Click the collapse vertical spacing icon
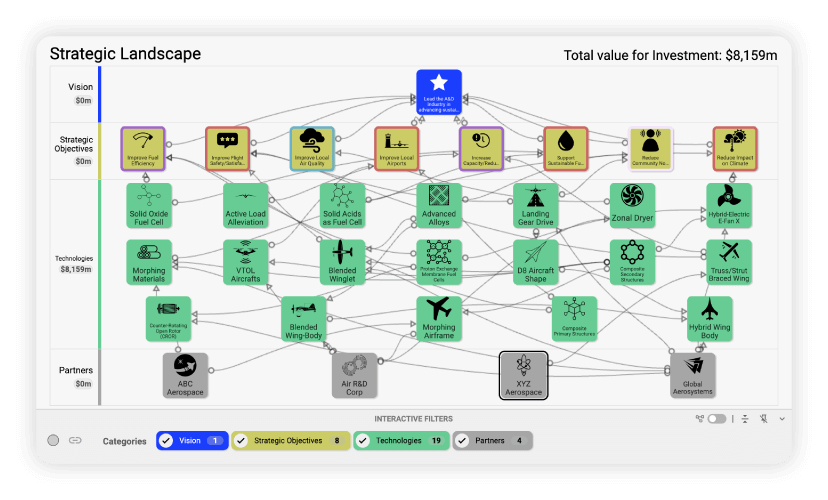Viewport: 828px width, 500px height. click(x=745, y=419)
